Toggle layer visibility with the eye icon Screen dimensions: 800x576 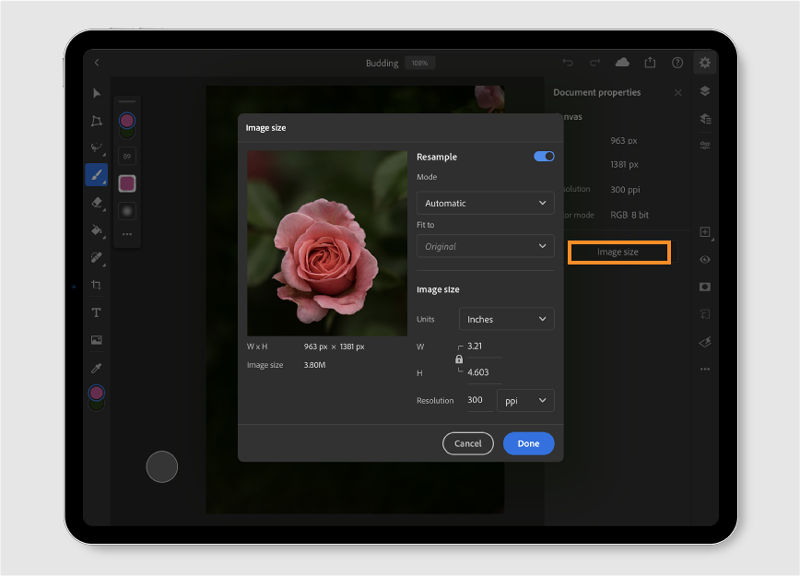coord(704,259)
